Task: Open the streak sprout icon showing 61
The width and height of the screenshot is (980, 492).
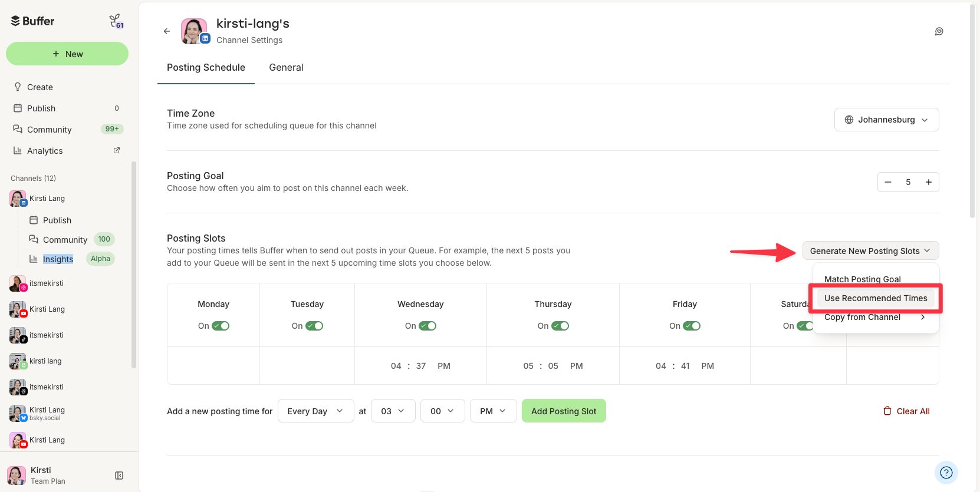Action: 116,21
